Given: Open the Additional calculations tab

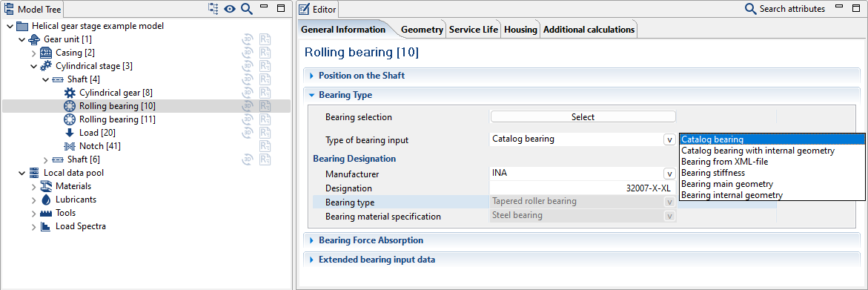Looking at the screenshot, I should coord(589,30).
